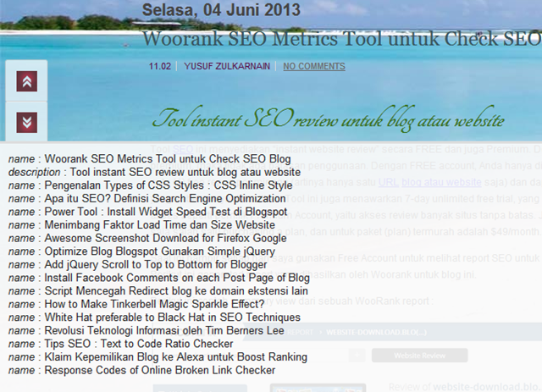Click the scroll-to-bottom double arrow icon
This screenshot has width=542, height=392.
tap(26, 123)
